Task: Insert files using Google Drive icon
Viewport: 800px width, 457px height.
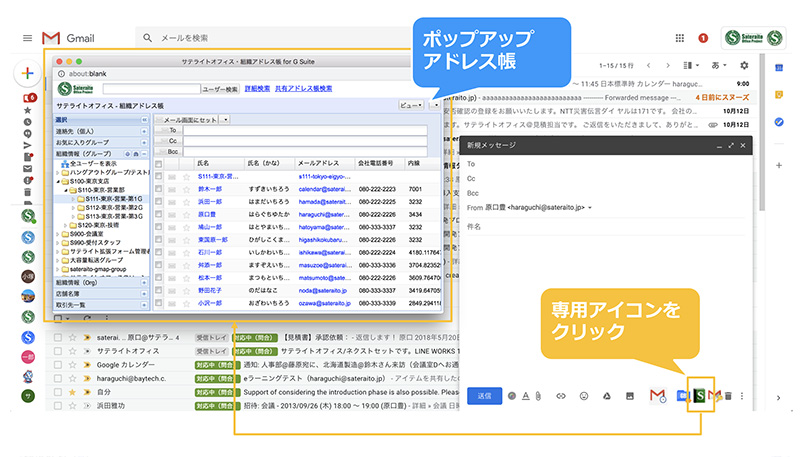Action: [x=607, y=396]
